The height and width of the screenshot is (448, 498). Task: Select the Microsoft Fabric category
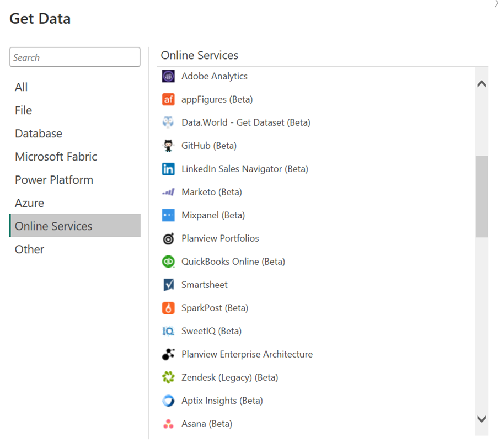click(x=56, y=157)
